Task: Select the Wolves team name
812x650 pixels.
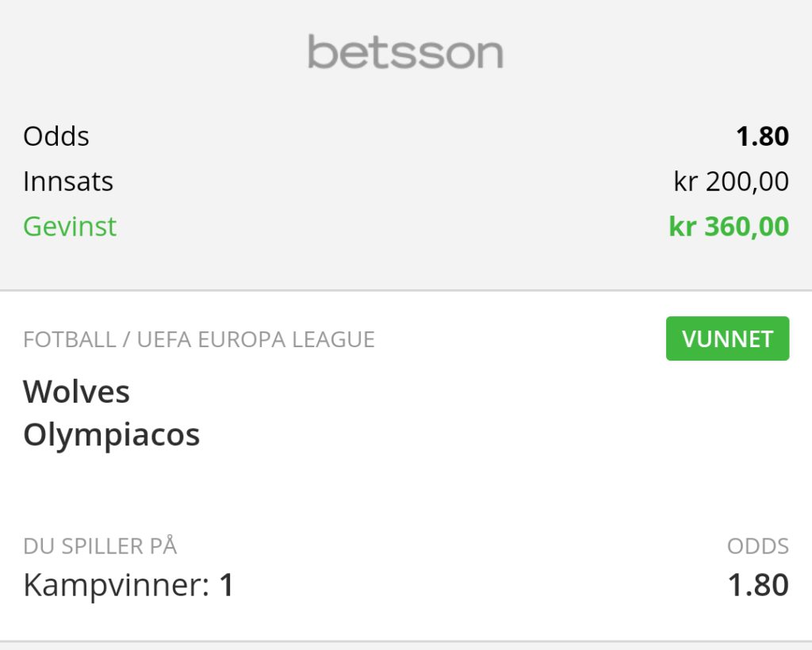Action: click(x=76, y=392)
